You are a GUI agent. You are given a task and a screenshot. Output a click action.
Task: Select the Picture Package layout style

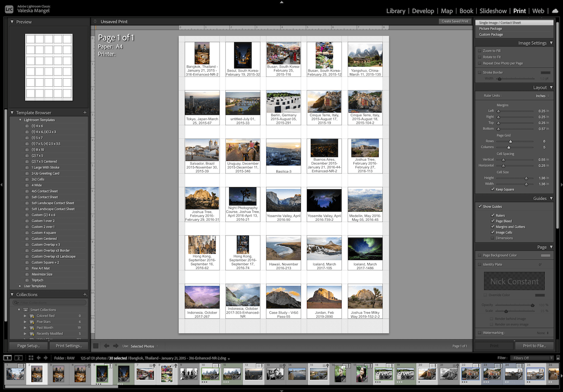pyautogui.click(x=491, y=28)
